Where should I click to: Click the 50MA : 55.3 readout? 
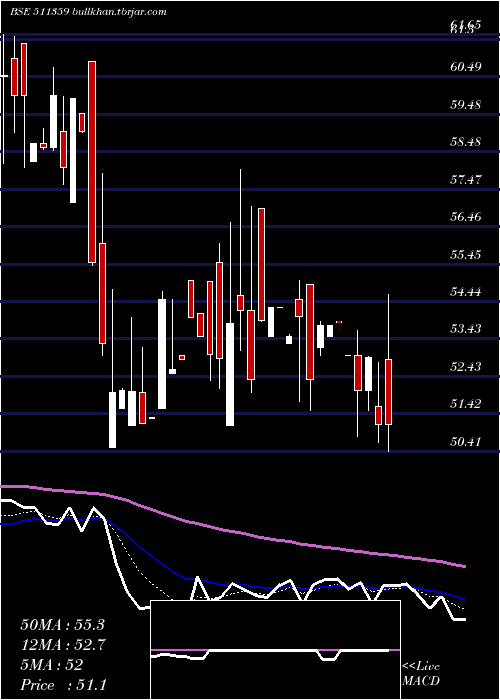pyautogui.click(x=62, y=625)
